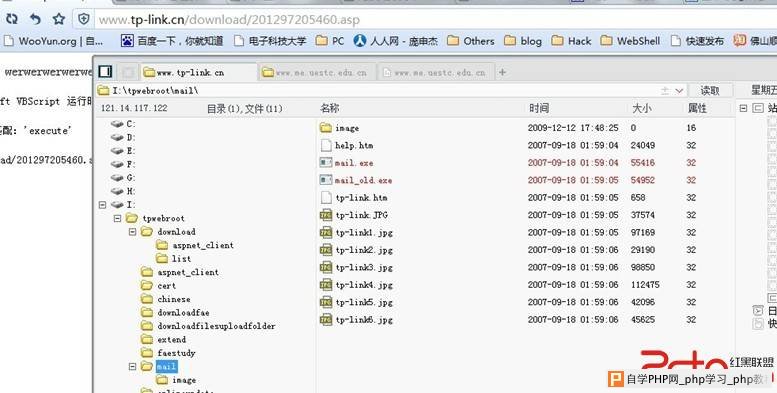Screen dimensions: 777x393
Task: Select faestudy folder in tree
Action: 168,353
